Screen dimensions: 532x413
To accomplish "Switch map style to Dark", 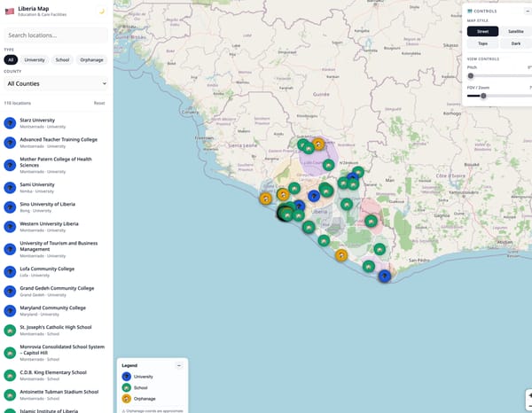I will point(516,43).
